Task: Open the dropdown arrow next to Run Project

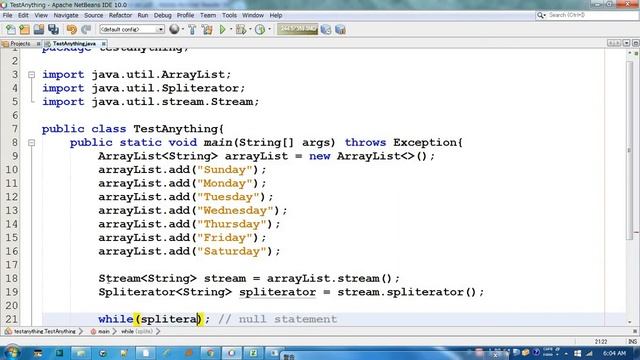Action: pos(230,29)
